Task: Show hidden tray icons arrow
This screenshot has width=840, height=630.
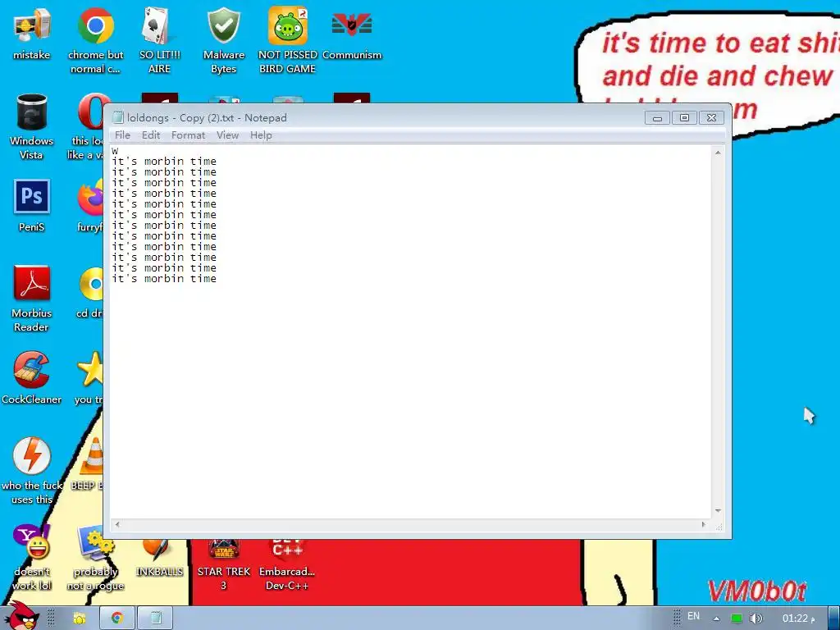Action: point(716,619)
